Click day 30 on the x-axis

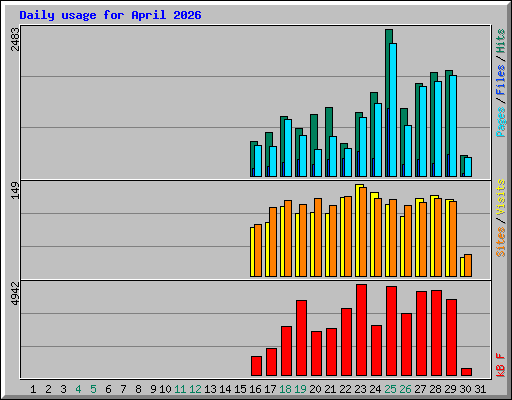pos(465,389)
